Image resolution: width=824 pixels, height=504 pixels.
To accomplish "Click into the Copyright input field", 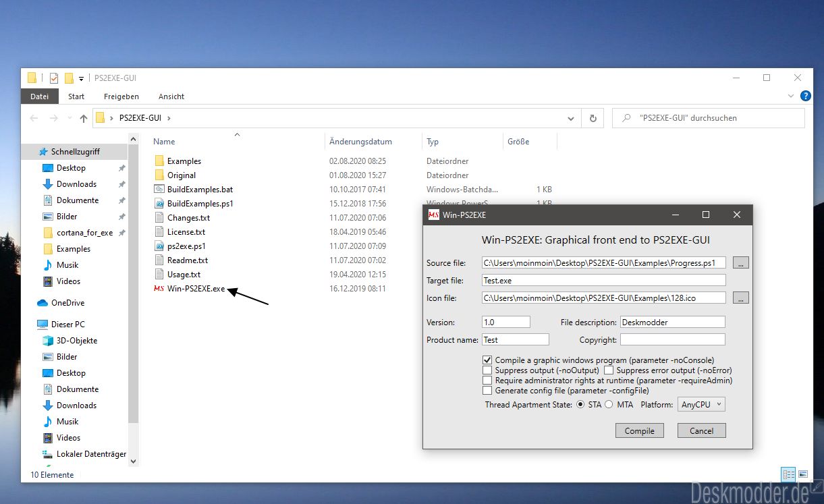I will pos(673,339).
